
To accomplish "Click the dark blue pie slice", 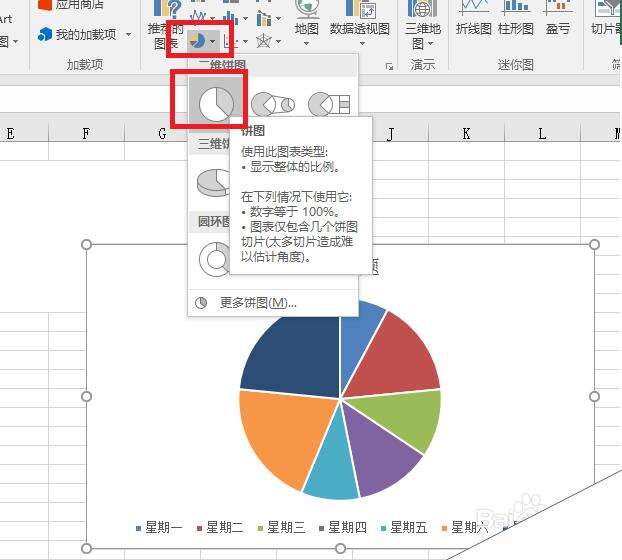I will [x=298, y=357].
